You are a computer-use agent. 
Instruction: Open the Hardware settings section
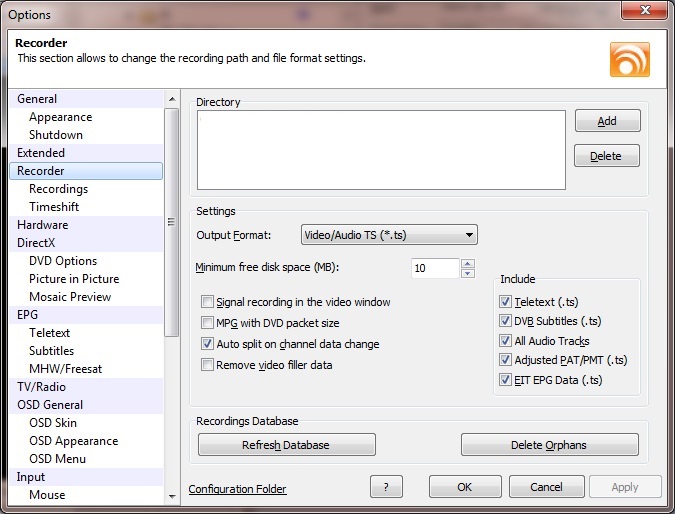(x=43, y=225)
